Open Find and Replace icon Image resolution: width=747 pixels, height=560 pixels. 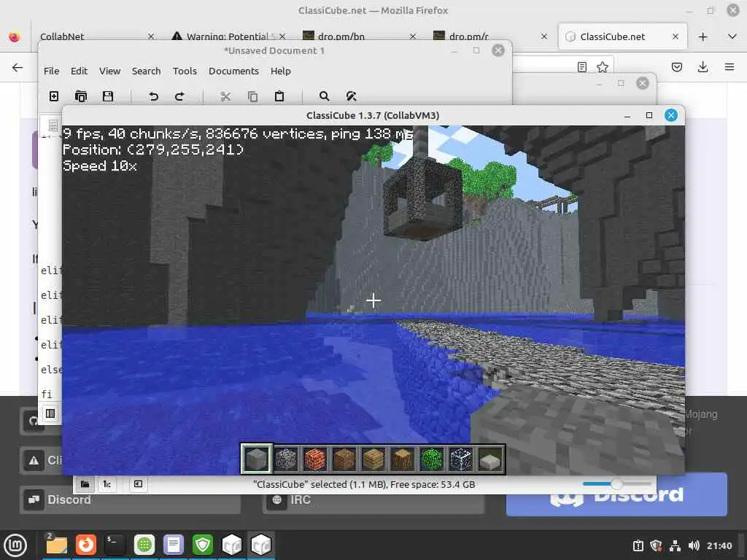(x=351, y=96)
